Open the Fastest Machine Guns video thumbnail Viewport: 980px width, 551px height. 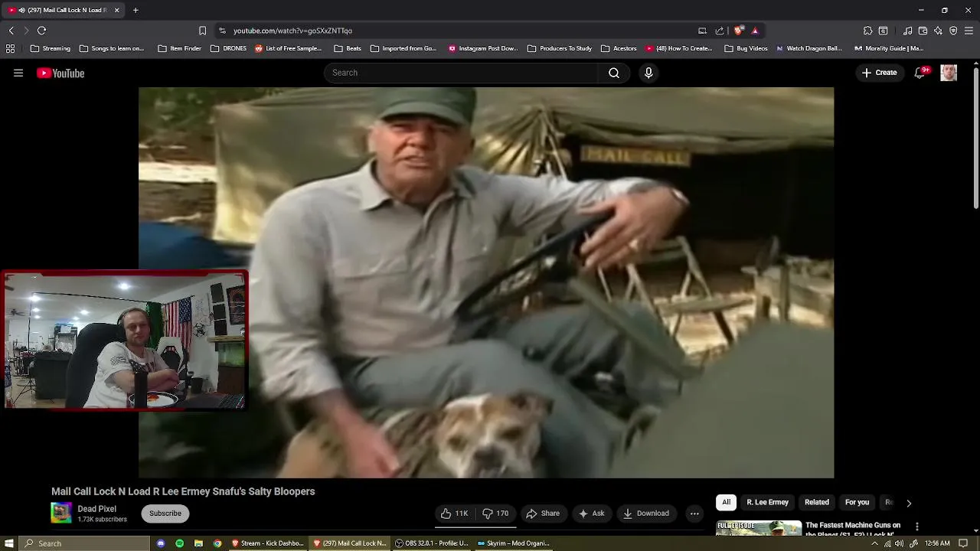point(759,528)
